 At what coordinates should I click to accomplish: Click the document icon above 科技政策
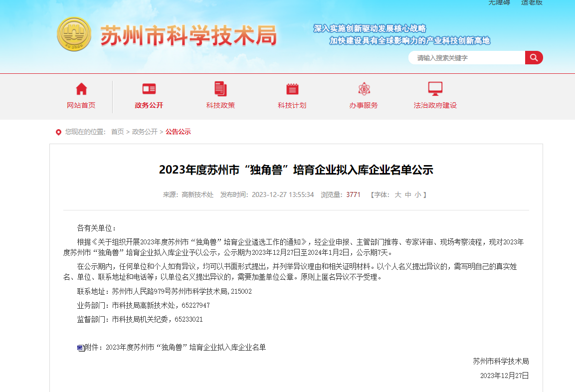coord(220,89)
